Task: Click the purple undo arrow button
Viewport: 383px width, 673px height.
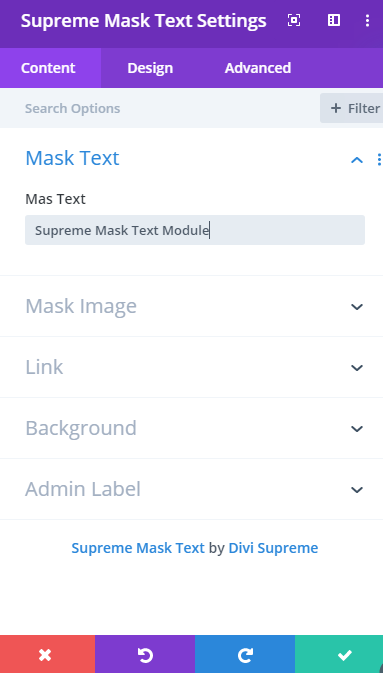Action: click(145, 654)
